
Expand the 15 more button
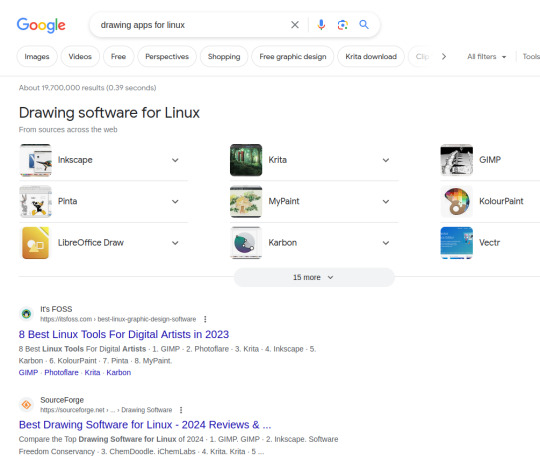point(314,277)
